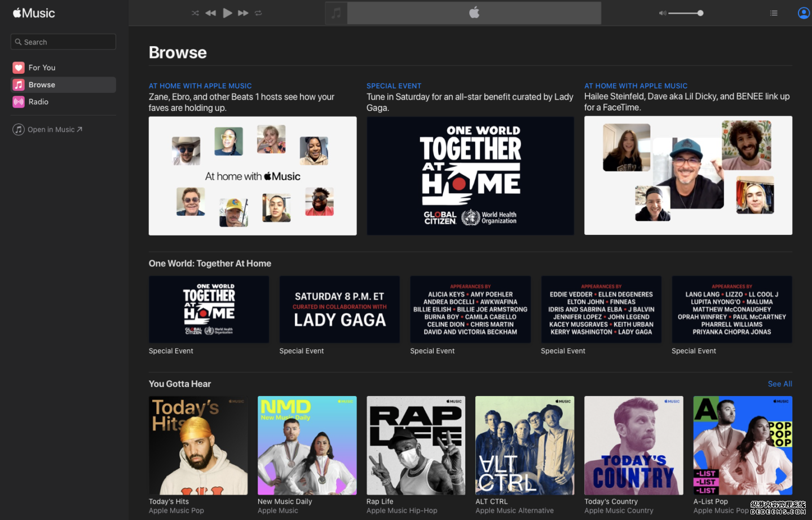
Task: Click Apple Music Hip-Hop subtitle
Action: click(402, 510)
